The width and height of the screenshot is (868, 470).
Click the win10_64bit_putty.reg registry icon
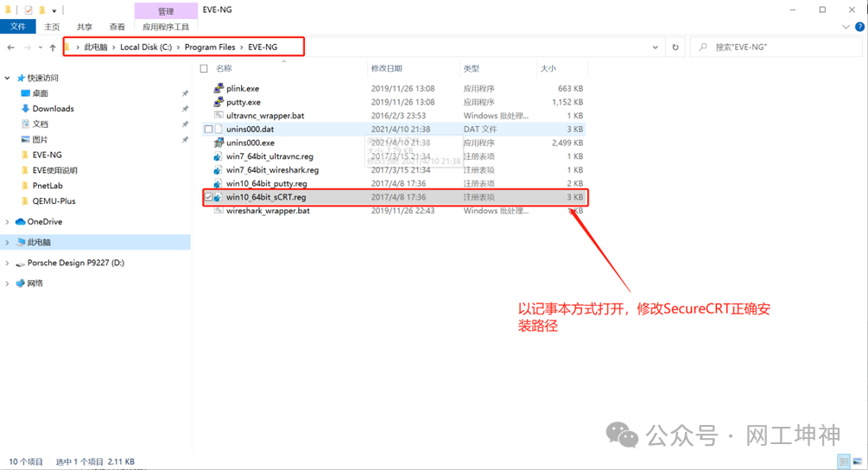[219, 183]
